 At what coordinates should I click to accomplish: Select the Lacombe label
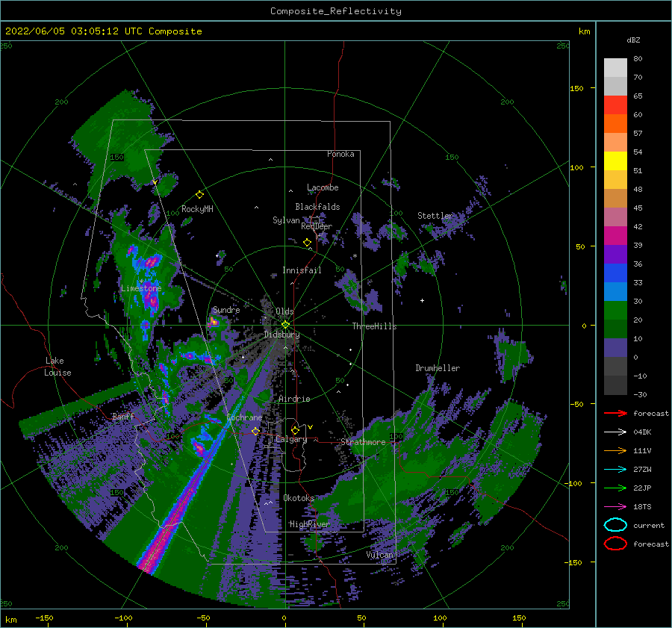(x=323, y=187)
